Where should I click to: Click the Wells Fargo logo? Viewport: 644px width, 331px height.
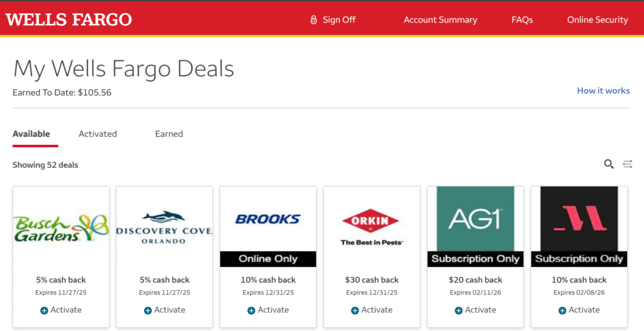69,19
